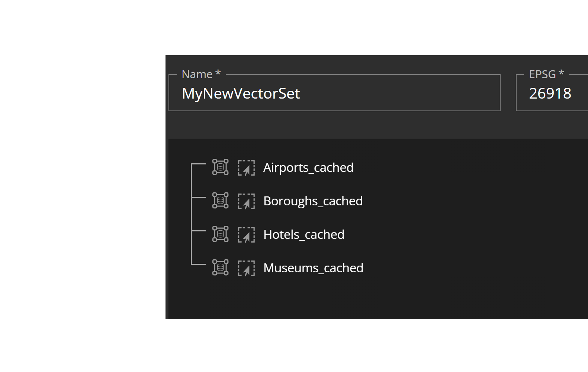This screenshot has width=588, height=372.
Task: Select the Airports_cached tree row
Action: tap(283, 167)
